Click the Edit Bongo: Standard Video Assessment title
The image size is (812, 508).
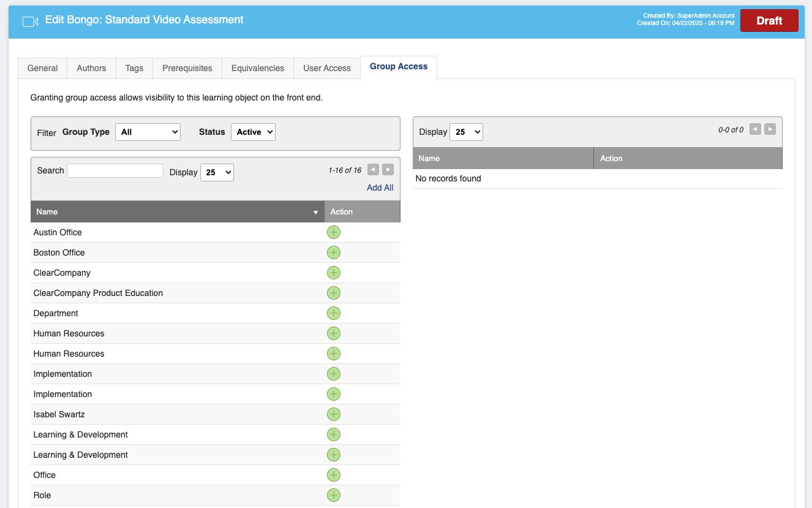145,20
